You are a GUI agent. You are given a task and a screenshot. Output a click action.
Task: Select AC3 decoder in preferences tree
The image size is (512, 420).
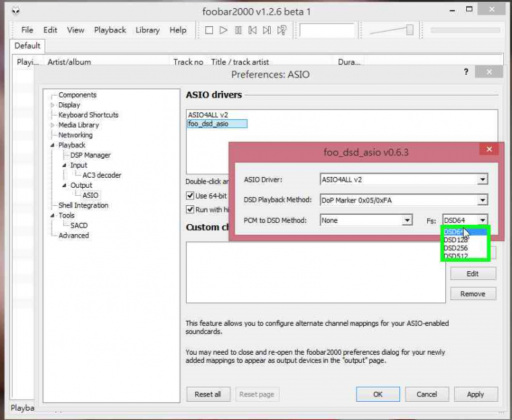coord(102,175)
